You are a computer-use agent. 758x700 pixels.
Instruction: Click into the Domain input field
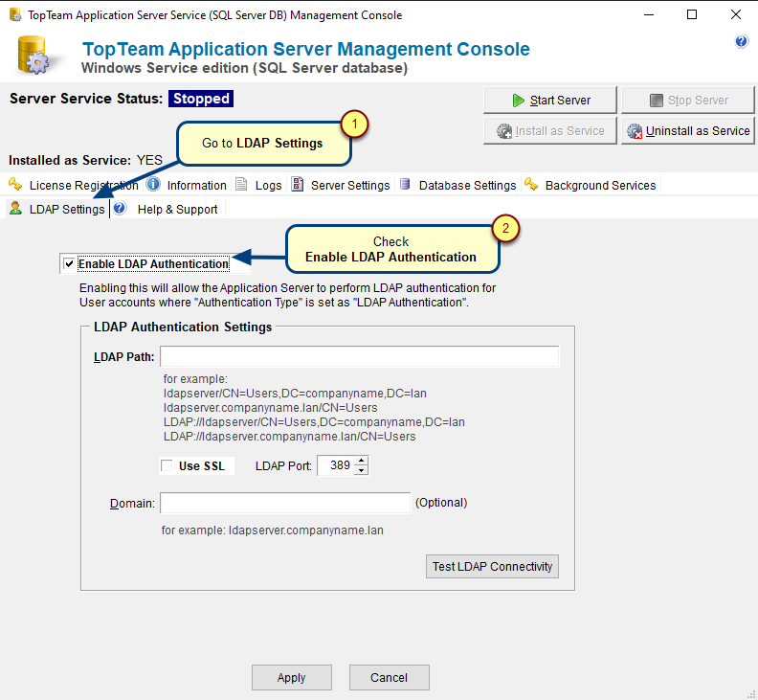click(285, 503)
